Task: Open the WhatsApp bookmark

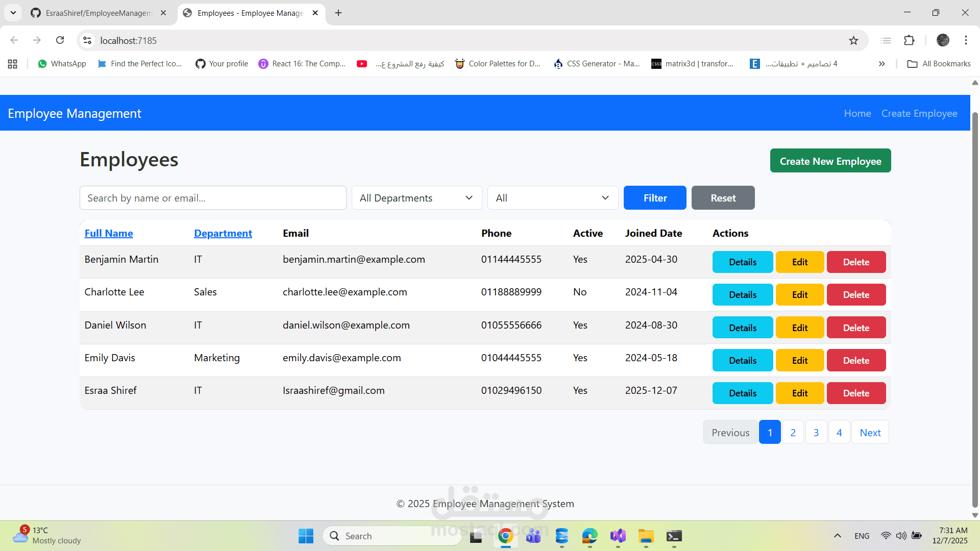Action: point(61,63)
